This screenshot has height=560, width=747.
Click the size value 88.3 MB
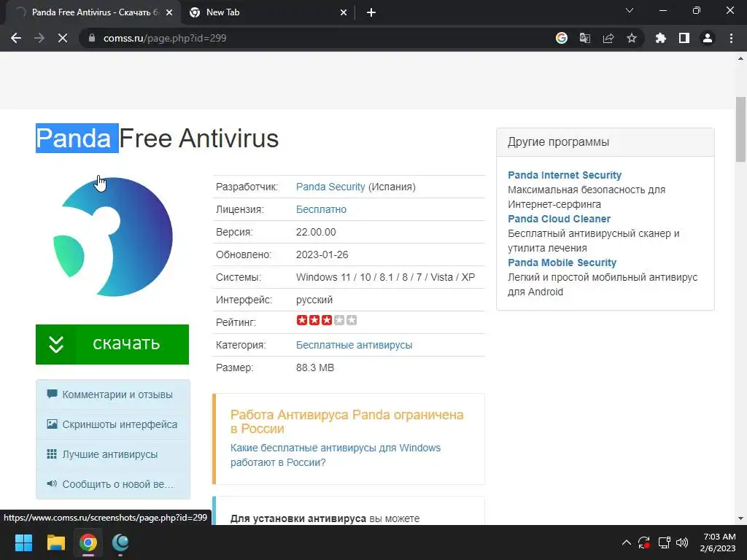(x=315, y=367)
